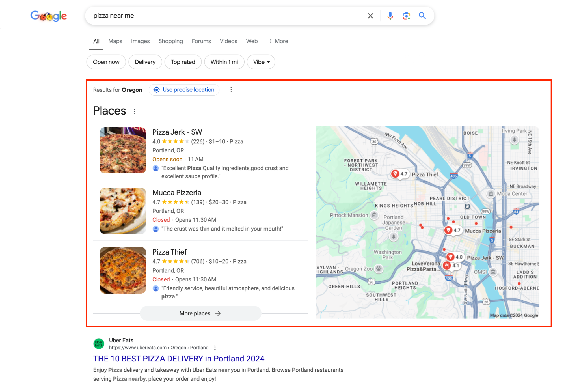The image size is (579, 392).
Task: Click the Uber Eats logo icon
Action: (x=99, y=344)
